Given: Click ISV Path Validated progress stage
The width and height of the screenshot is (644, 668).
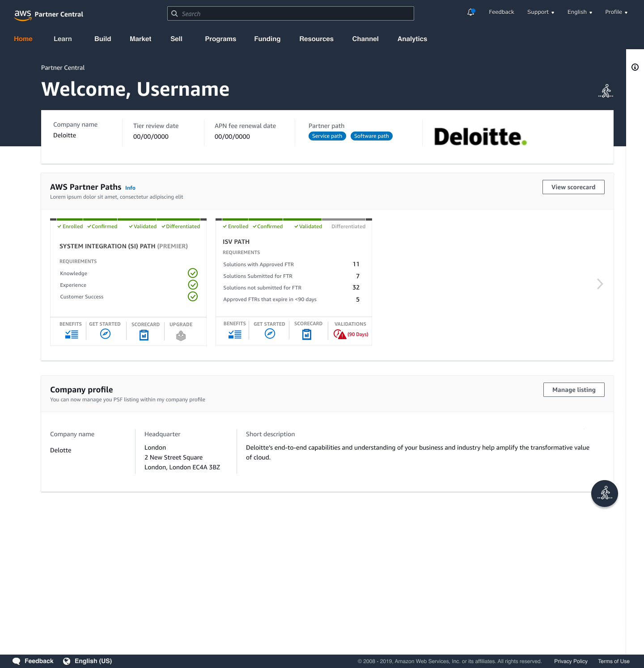Looking at the screenshot, I should [x=308, y=226].
